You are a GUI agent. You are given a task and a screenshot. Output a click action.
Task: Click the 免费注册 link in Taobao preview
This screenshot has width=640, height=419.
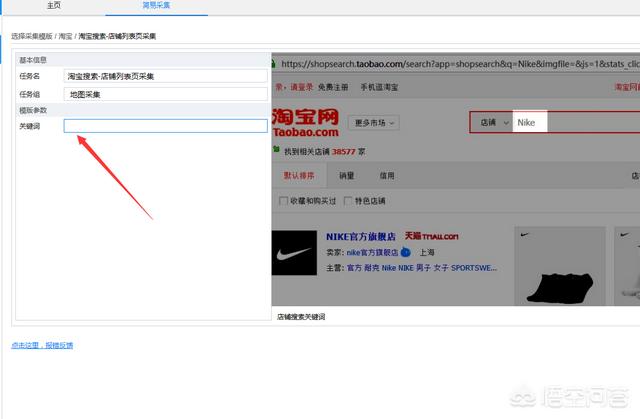(x=333, y=87)
